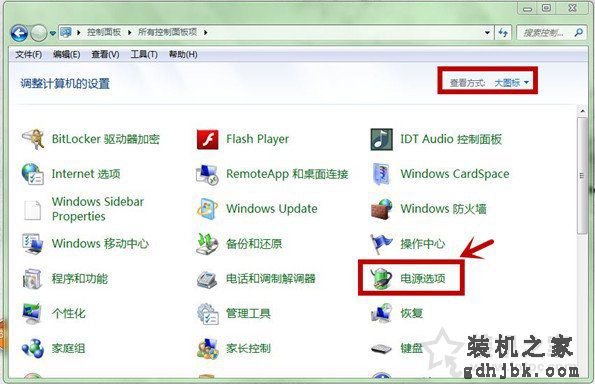The height and width of the screenshot is (384, 595).
Task: Open the 程序和功能 link
Action: (80, 279)
